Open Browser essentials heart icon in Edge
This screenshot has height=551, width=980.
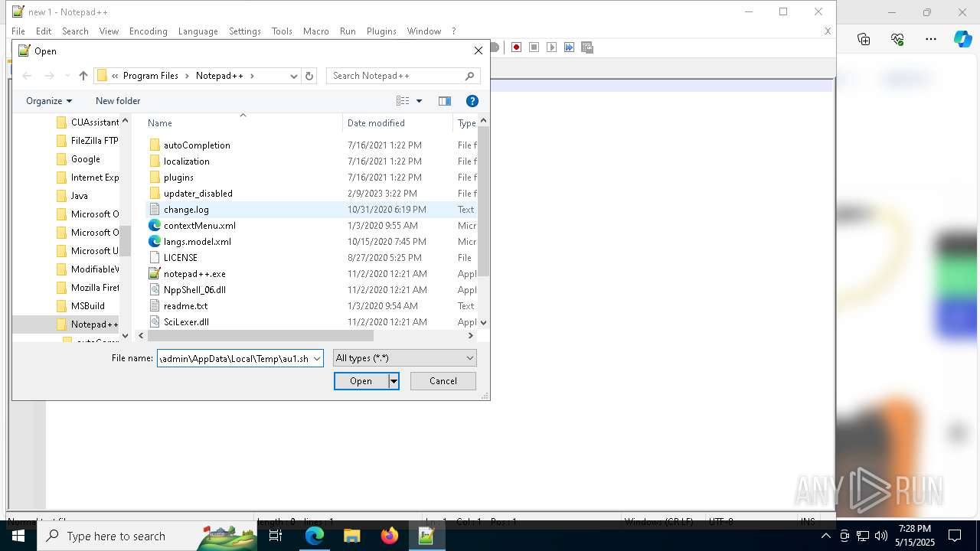click(x=897, y=39)
